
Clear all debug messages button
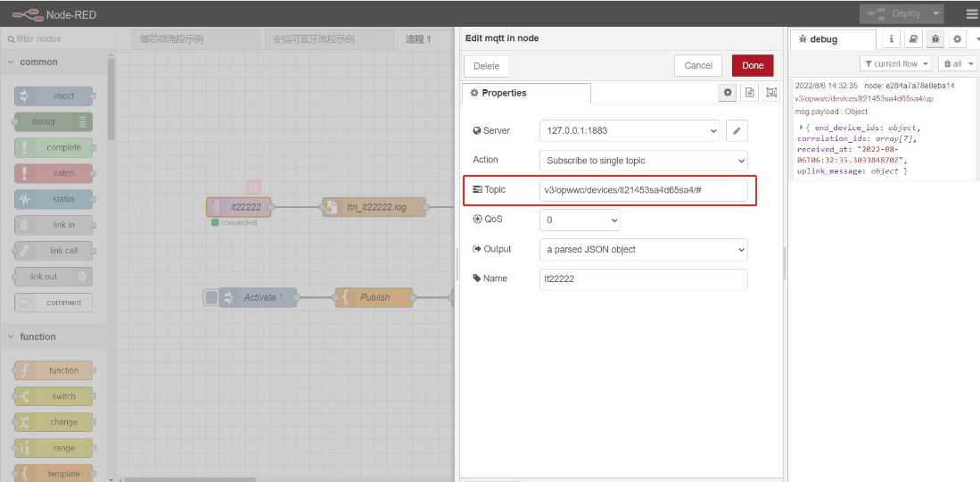[x=956, y=64]
